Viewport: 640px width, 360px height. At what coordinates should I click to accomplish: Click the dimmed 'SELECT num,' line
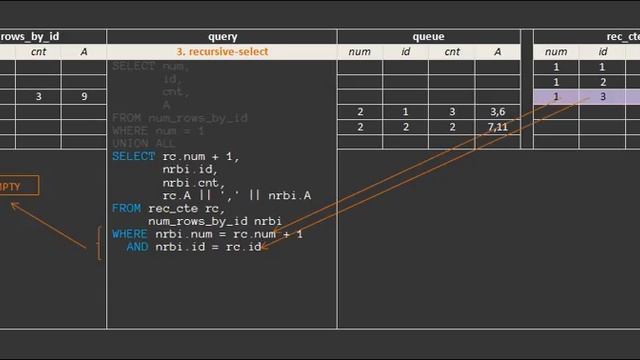point(151,67)
